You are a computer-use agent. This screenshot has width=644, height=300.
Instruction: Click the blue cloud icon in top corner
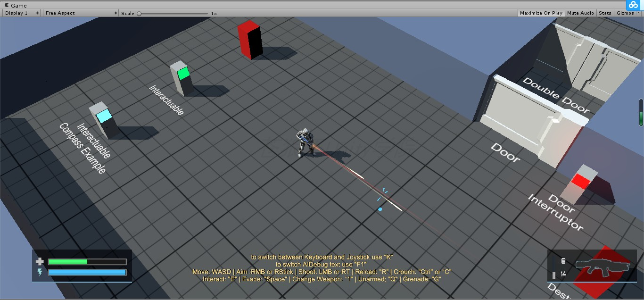click(x=632, y=4)
